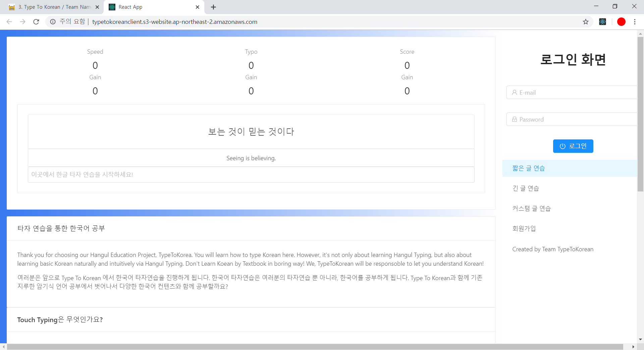Focus the Password input field
The width and height of the screenshot is (644, 350).
572,119
